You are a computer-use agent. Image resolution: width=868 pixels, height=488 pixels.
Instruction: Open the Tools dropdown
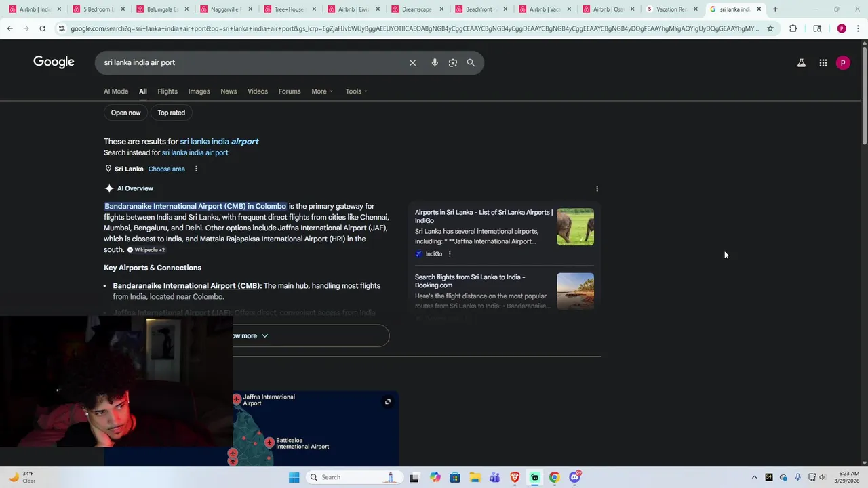(356, 91)
